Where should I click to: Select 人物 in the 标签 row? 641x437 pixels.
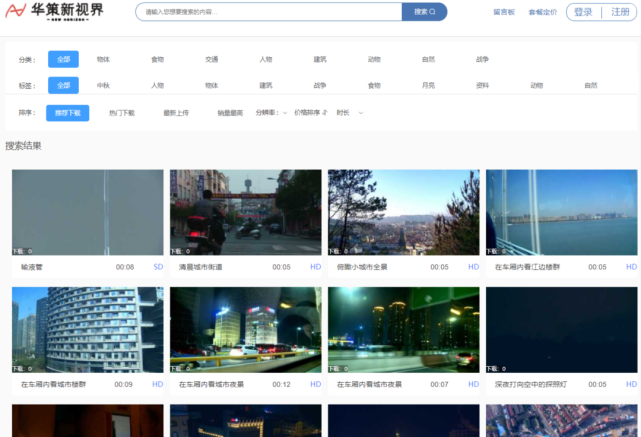point(157,85)
